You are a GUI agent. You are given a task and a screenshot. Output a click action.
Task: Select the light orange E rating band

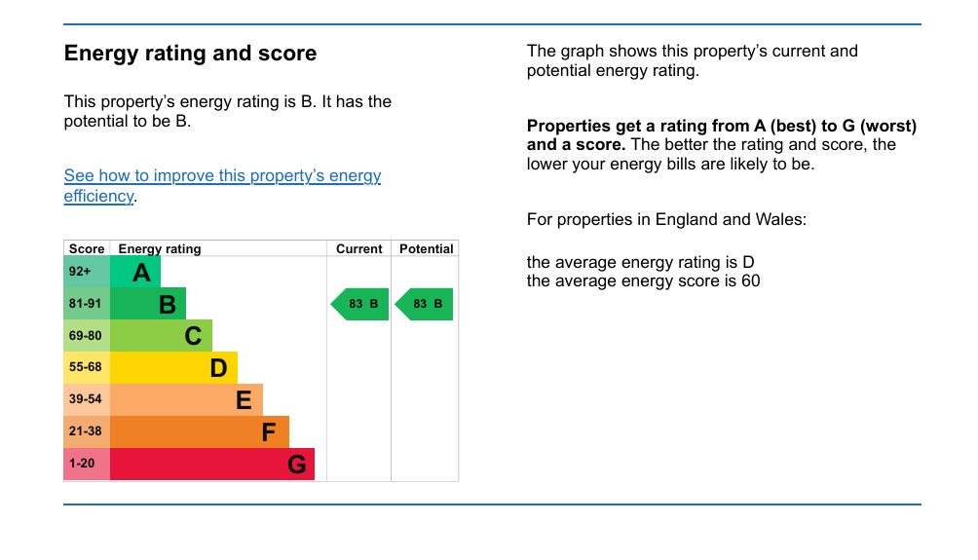(186, 400)
